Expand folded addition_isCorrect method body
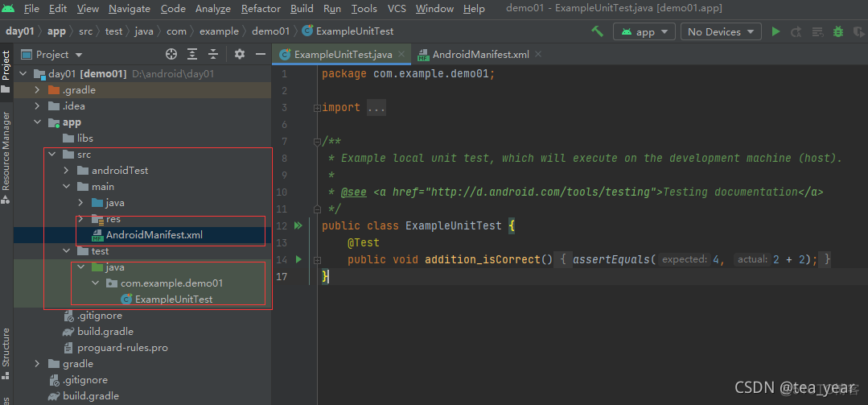Image resolution: width=868 pixels, height=405 pixels. point(317,259)
